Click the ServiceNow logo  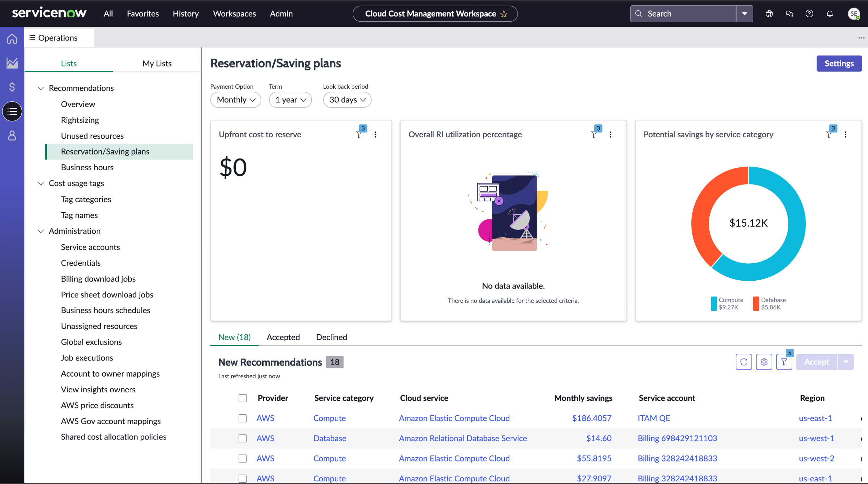click(x=49, y=13)
